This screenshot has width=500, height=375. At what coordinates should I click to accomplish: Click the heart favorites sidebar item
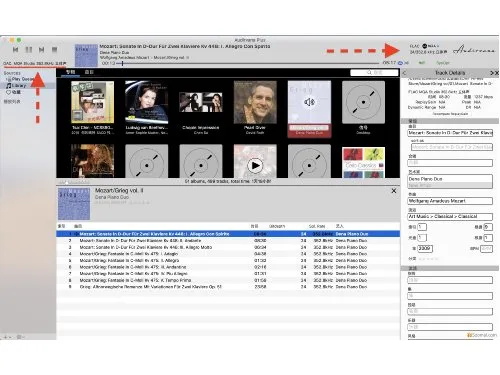click(13, 92)
